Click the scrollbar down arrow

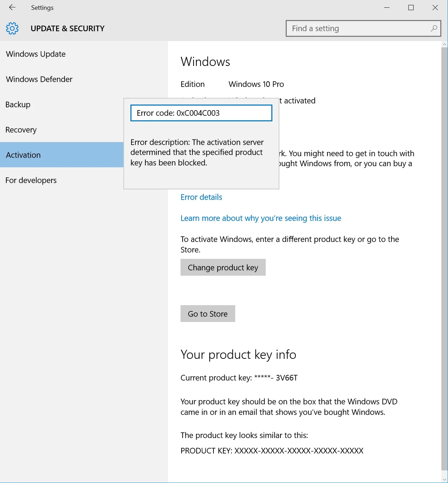444,479
